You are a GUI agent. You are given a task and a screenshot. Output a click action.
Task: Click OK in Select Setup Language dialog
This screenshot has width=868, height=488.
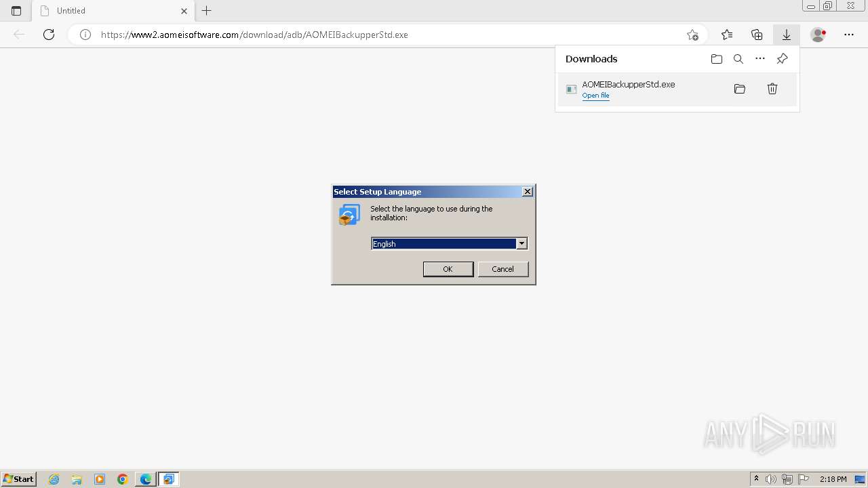click(x=448, y=269)
